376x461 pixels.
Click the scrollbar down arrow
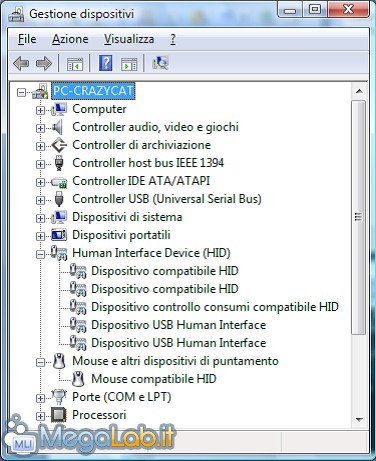[x=359, y=419]
